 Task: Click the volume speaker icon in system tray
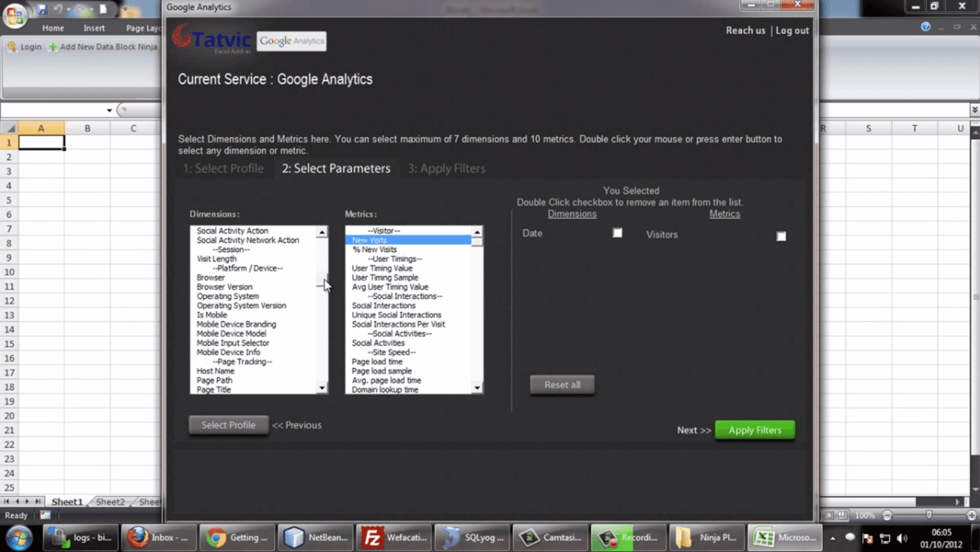[902, 539]
